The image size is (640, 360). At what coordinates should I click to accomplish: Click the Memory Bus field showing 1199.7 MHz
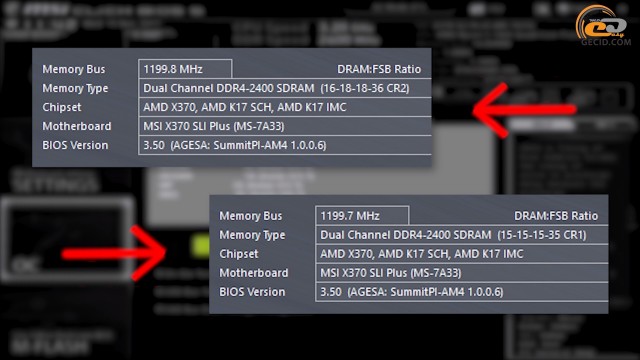pos(362,216)
